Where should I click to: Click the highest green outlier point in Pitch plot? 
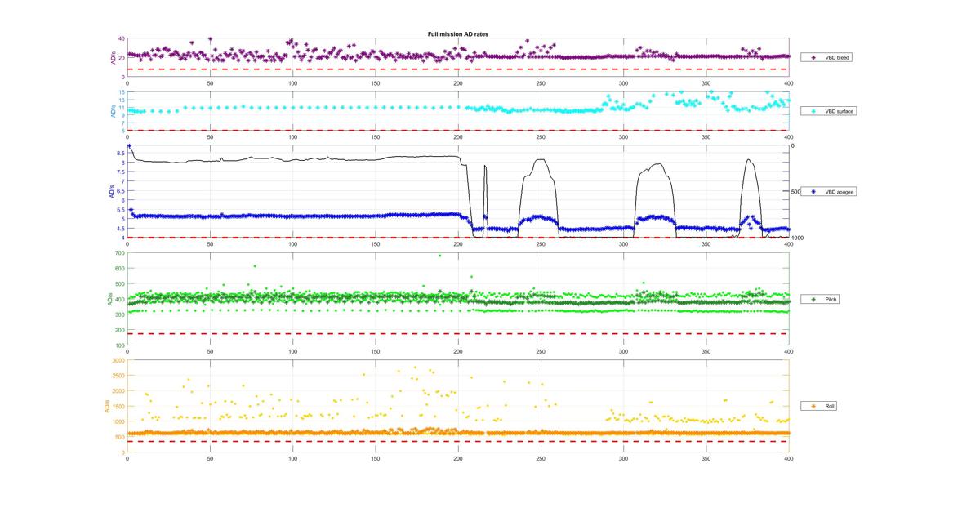point(439,256)
